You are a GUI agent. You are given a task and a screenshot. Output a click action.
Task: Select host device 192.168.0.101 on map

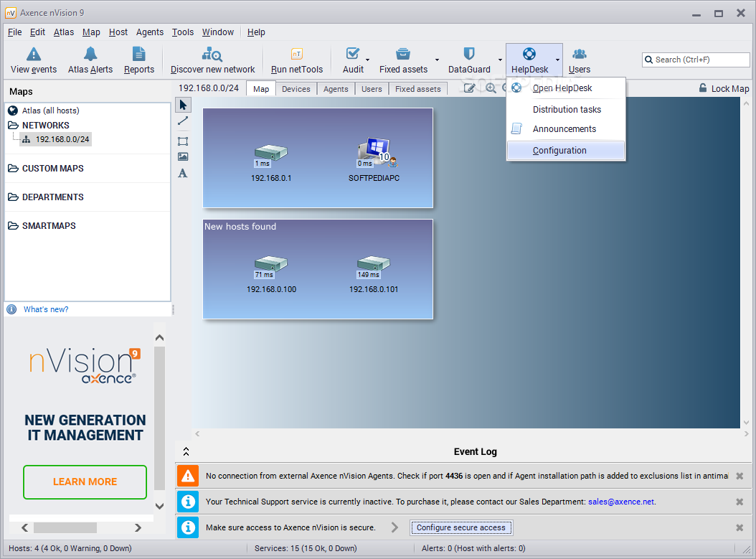pyautogui.click(x=374, y=264)
